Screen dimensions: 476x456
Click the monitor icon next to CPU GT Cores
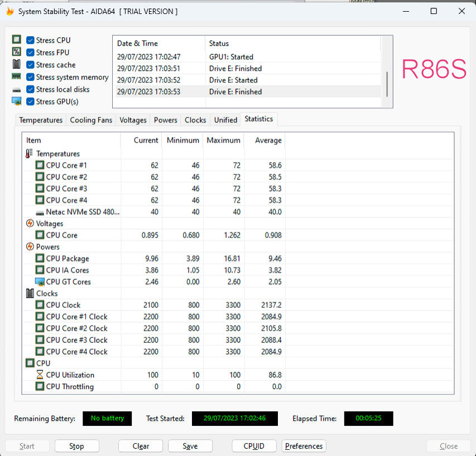pos(40,282)
